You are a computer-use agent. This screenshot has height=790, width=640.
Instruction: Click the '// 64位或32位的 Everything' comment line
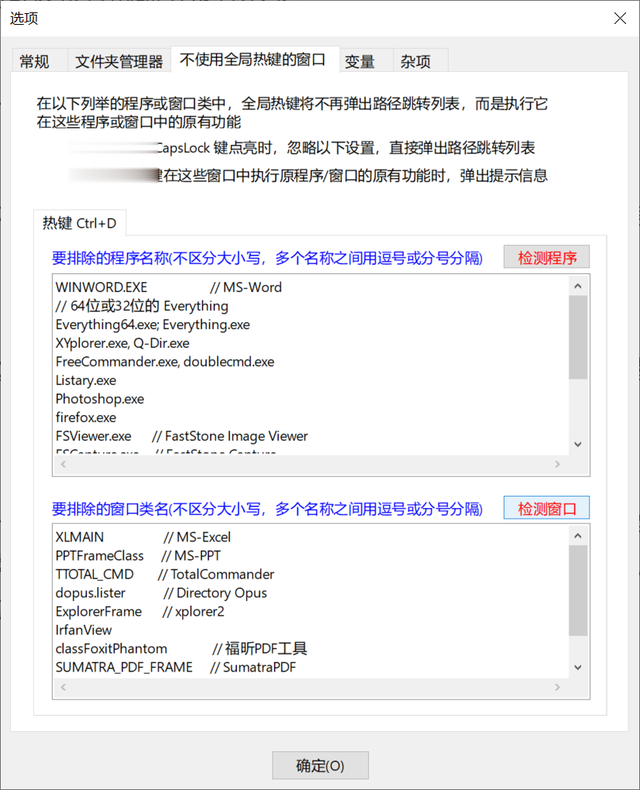pos(142,306)
